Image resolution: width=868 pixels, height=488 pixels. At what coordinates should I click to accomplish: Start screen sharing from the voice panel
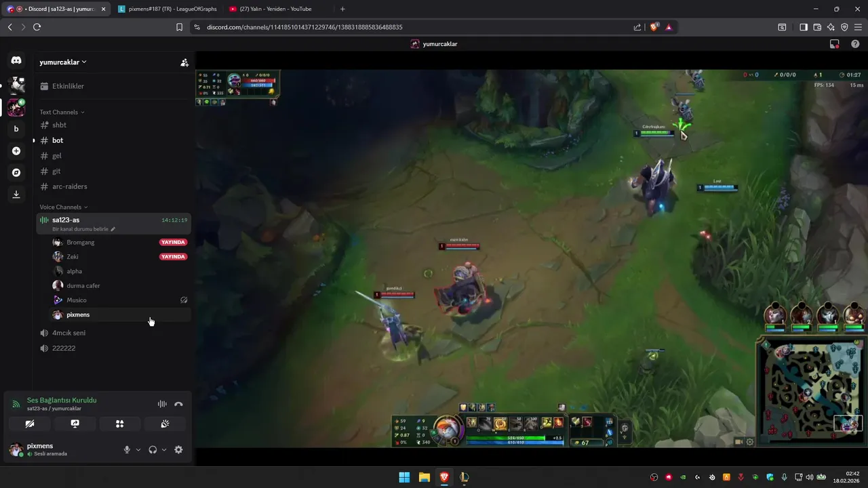click(75, 424)
